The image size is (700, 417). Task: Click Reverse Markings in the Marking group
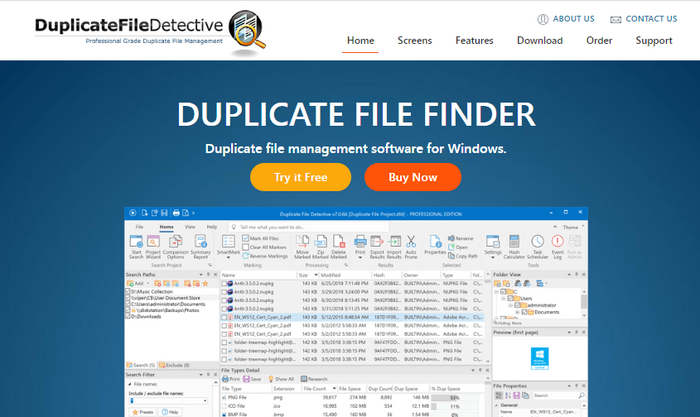tap(265, 256)
